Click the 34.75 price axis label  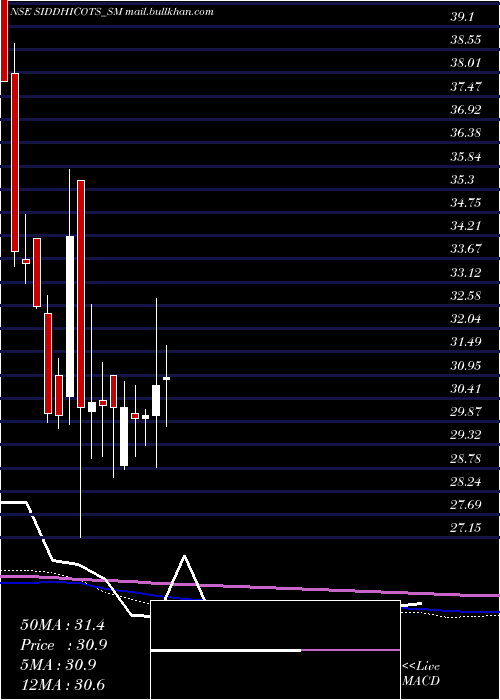[x=466, y=203]
